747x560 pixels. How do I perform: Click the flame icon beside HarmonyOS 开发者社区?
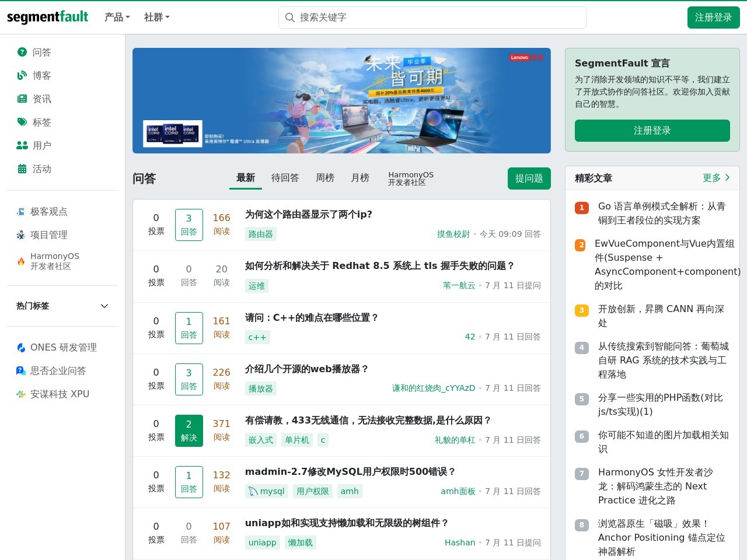tap(21, 261)
